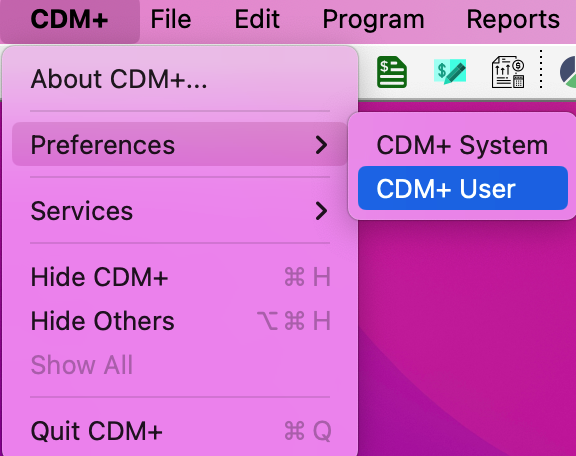This screenshot has width=576, height=456.
Task: Open the Reports menu
Action: [x=513, y=19]
